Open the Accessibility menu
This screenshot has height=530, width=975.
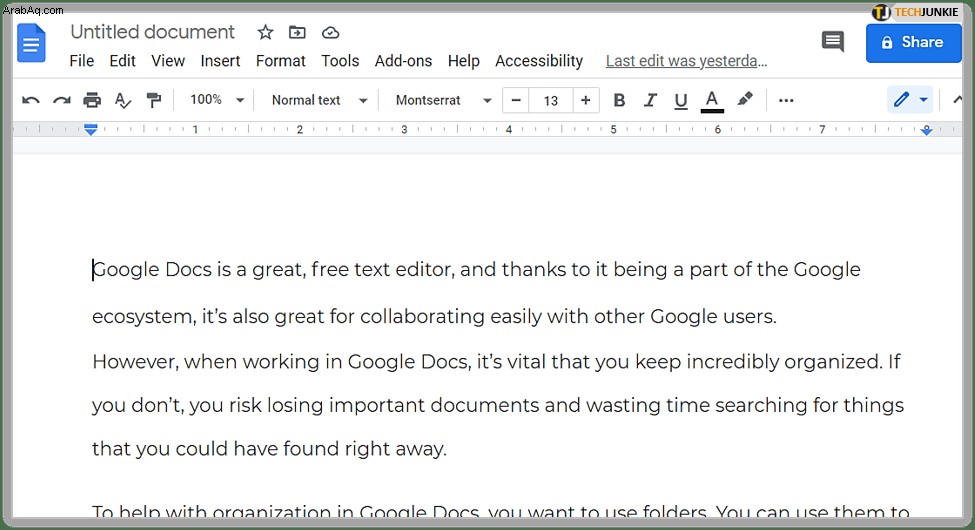539,61
